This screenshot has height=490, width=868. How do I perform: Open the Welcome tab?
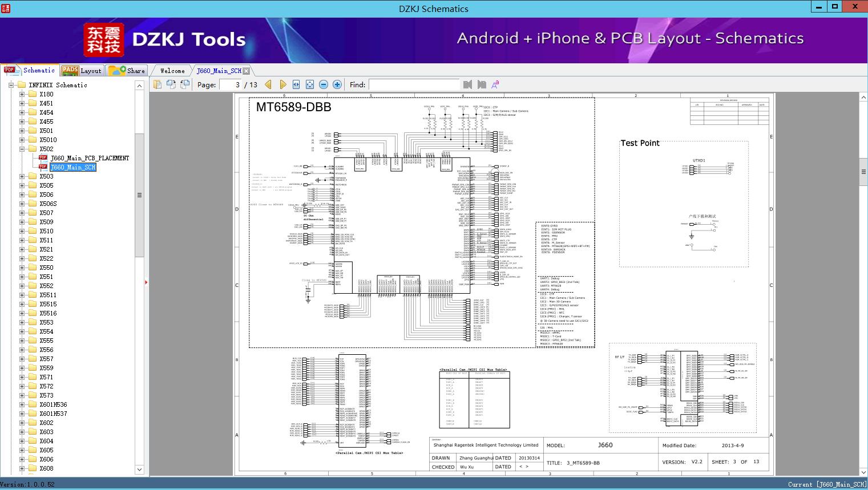click(172, 71)
